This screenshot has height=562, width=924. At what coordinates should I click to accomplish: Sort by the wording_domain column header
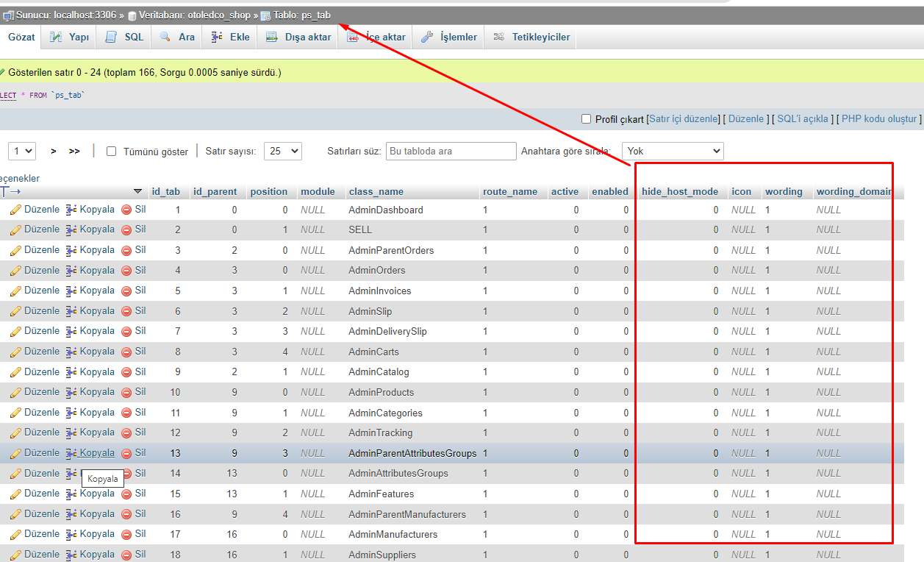pos(854,191)
